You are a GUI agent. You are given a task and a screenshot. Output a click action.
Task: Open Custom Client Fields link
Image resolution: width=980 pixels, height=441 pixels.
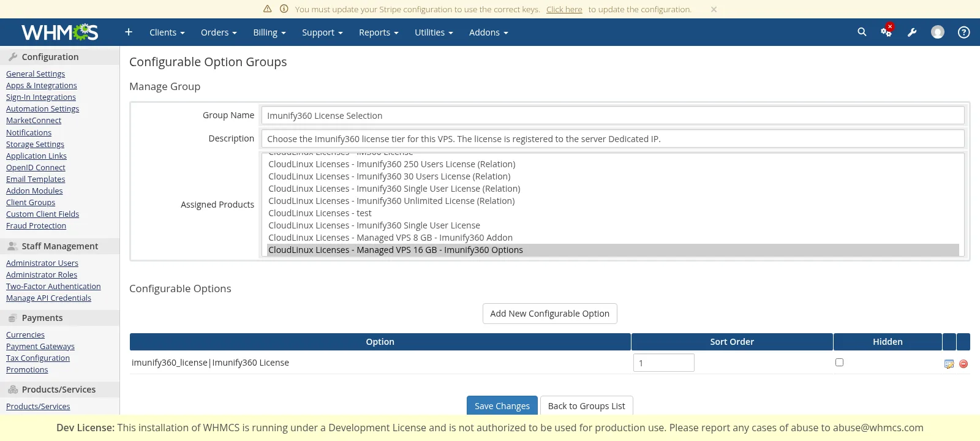tap(42, 214)
